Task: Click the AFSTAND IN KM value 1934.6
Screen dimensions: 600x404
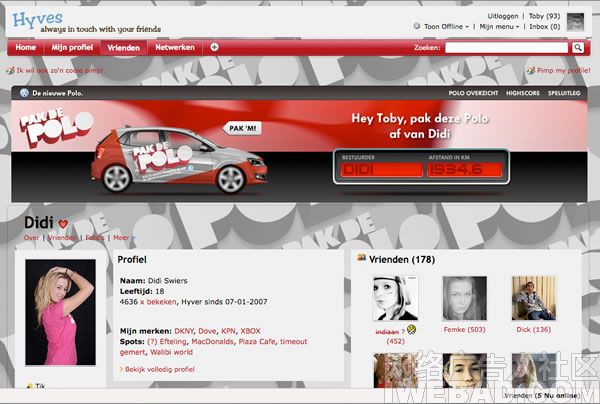Action: (x=465, y=169)
